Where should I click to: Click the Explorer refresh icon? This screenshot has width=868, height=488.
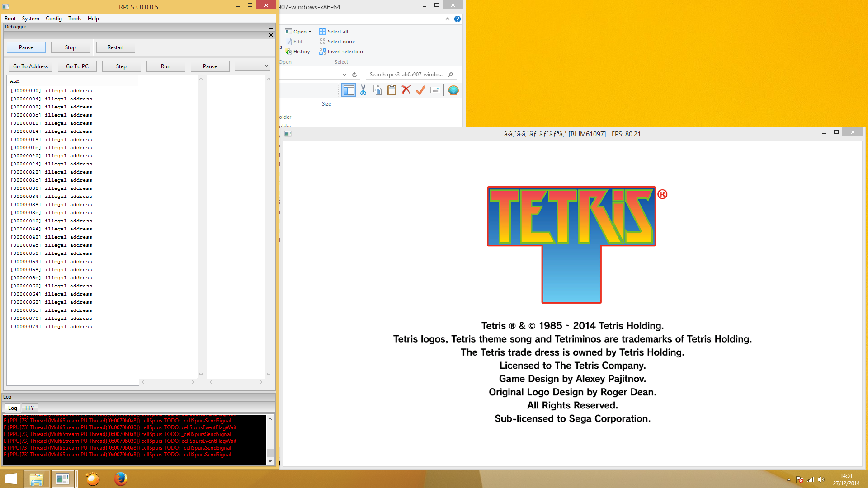[354, 75]
